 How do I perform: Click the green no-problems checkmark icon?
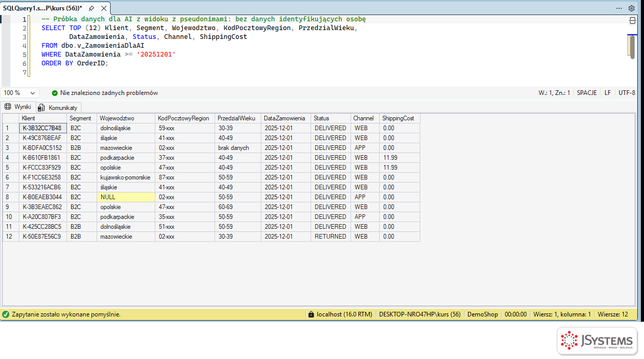[55, 93]
